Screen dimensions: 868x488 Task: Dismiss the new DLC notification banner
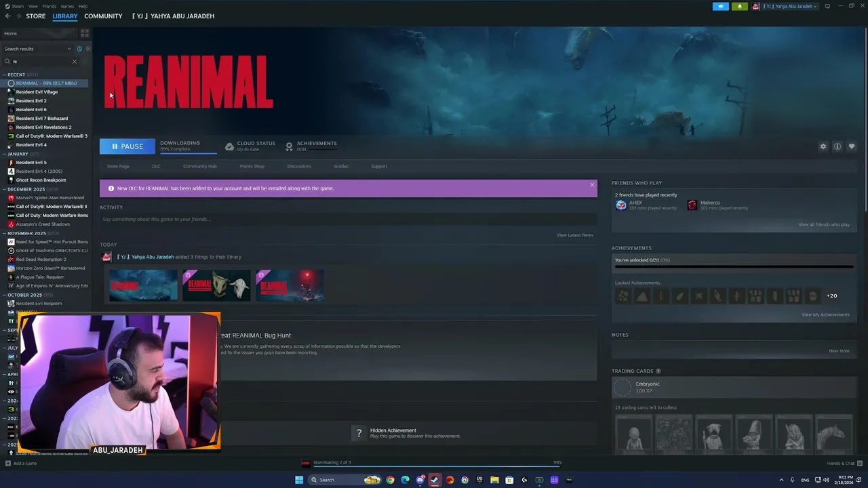(592, 184)
